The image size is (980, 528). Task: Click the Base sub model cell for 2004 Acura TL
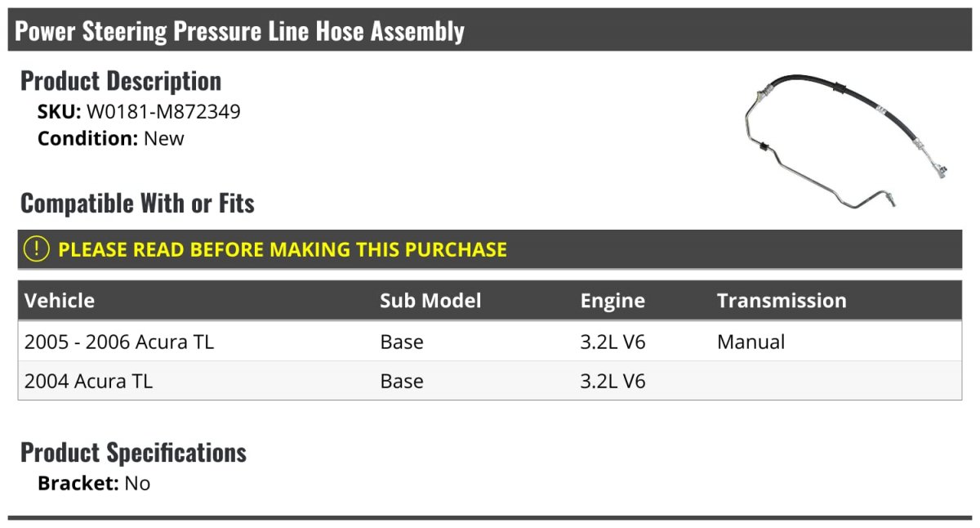coord(402,381)
